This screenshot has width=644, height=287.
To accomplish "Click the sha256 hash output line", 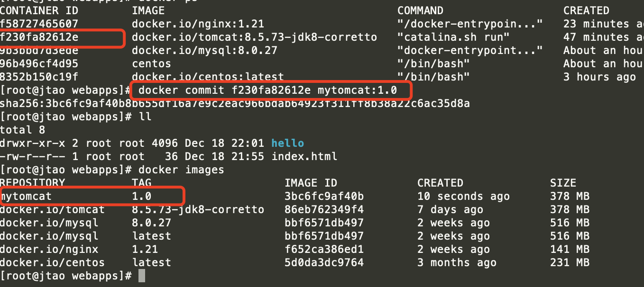I will tap(235, 103).
